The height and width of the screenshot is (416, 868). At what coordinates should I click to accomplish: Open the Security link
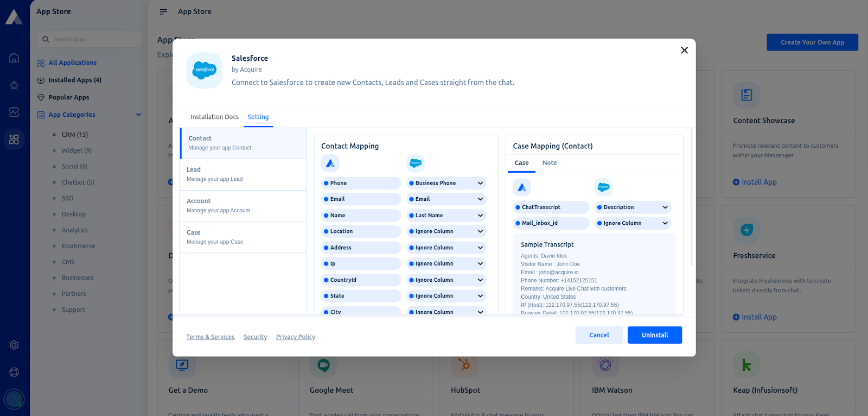[256, 337]
